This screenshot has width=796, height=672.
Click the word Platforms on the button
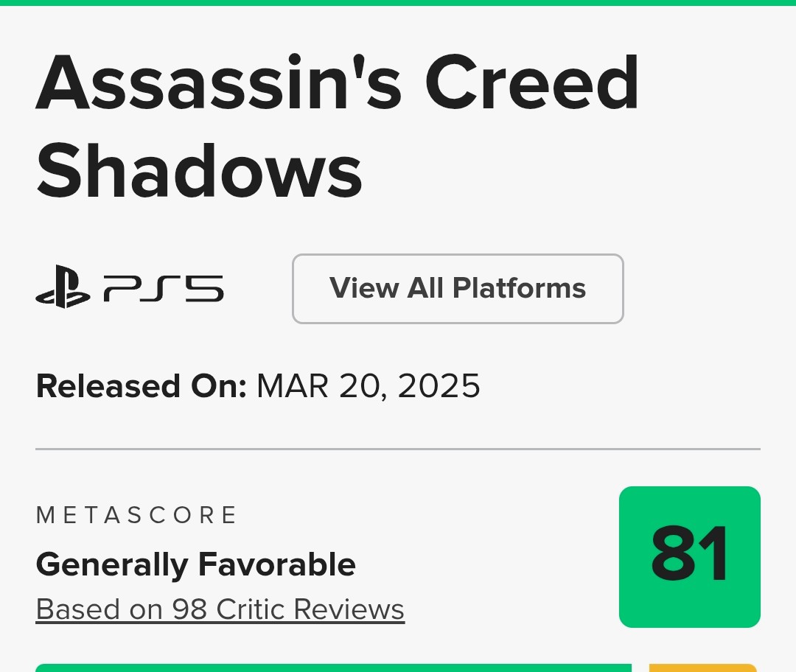click(519, 289)
